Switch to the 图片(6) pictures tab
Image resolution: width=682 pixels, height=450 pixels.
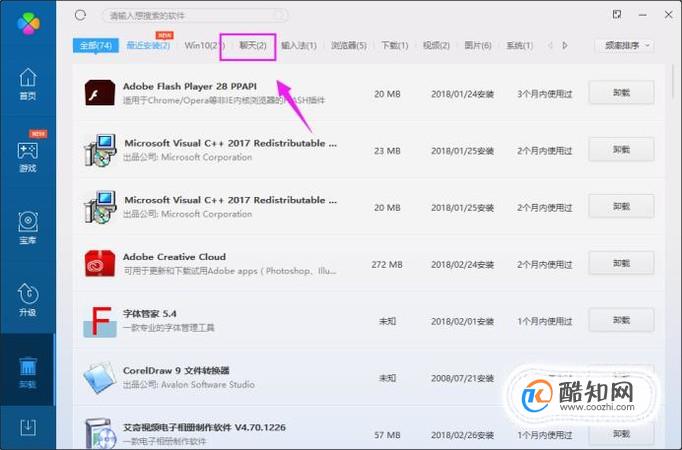point(478,45)
